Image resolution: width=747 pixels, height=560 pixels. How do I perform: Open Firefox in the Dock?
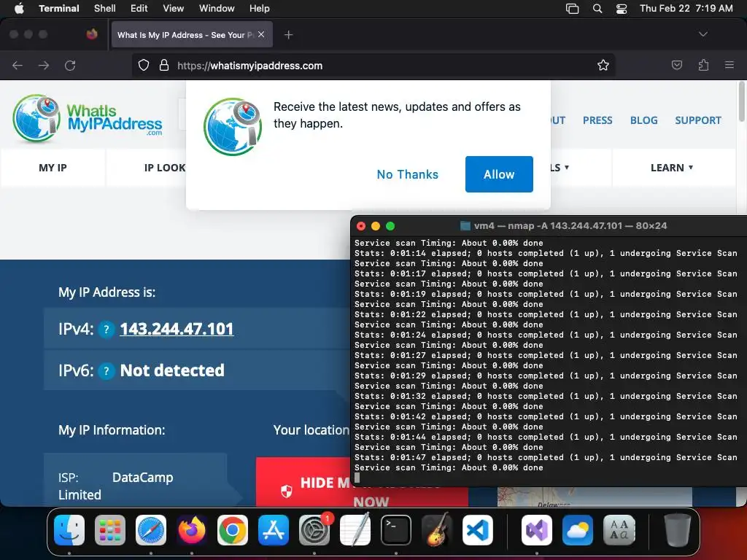tap(192, 530)
